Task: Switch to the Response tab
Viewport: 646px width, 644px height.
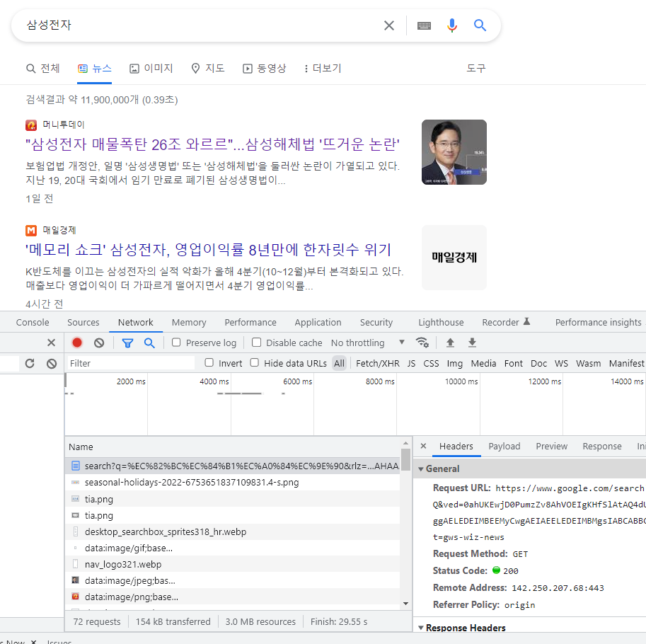Action: (602, 447)
